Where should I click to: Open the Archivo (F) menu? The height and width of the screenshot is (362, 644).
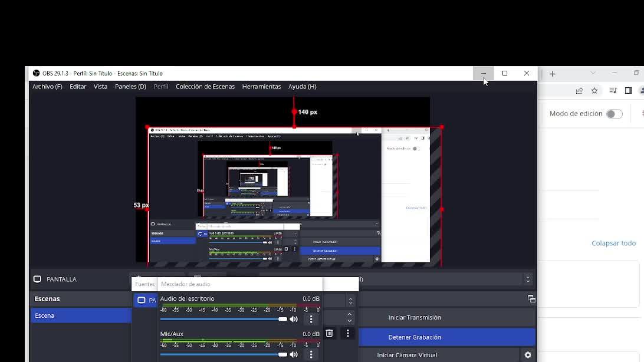pos(47,87)
